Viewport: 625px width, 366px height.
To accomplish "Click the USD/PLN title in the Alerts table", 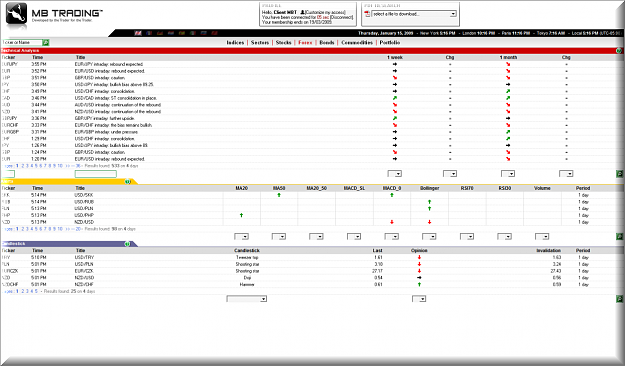I will point(84,209).
